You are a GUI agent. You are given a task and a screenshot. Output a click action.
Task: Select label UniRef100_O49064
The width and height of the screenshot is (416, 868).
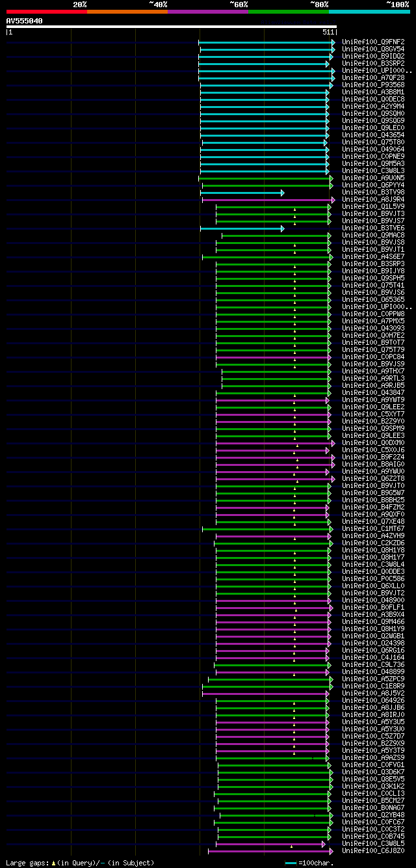374,149
